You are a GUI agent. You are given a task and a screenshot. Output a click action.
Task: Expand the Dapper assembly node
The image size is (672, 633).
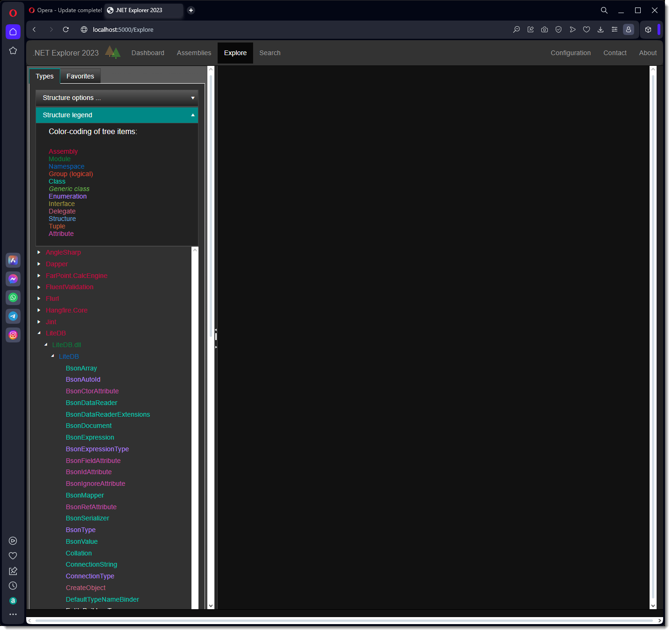39,264
